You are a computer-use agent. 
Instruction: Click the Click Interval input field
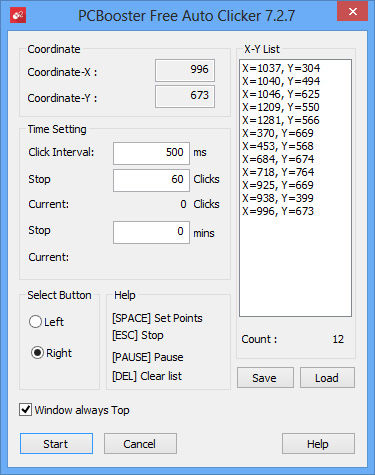tap(151, 153)
